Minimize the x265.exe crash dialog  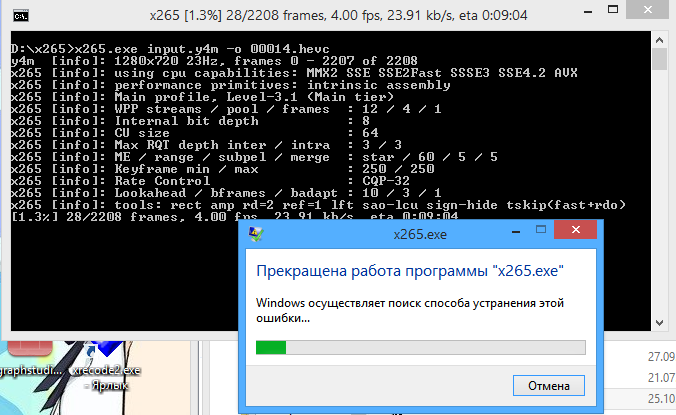pos(516,231)
